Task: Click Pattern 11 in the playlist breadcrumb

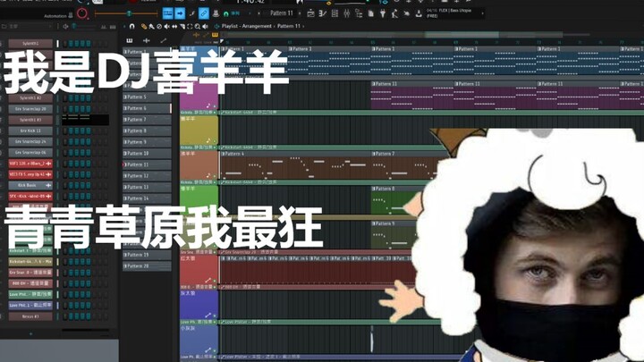Action: 289,26
